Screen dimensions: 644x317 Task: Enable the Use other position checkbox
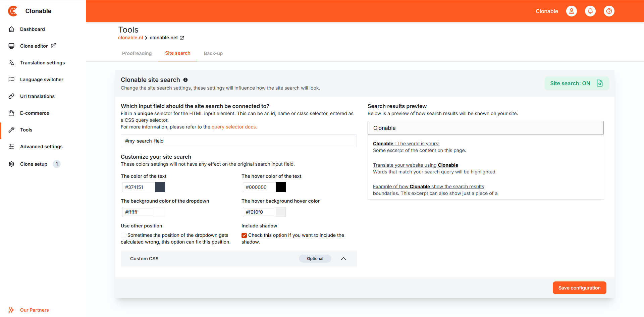point(123,235)
